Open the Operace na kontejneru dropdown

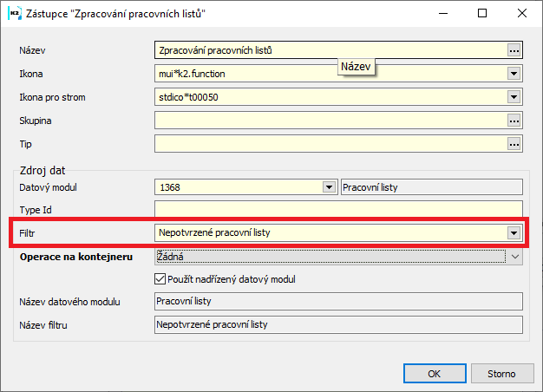(514, 256)
